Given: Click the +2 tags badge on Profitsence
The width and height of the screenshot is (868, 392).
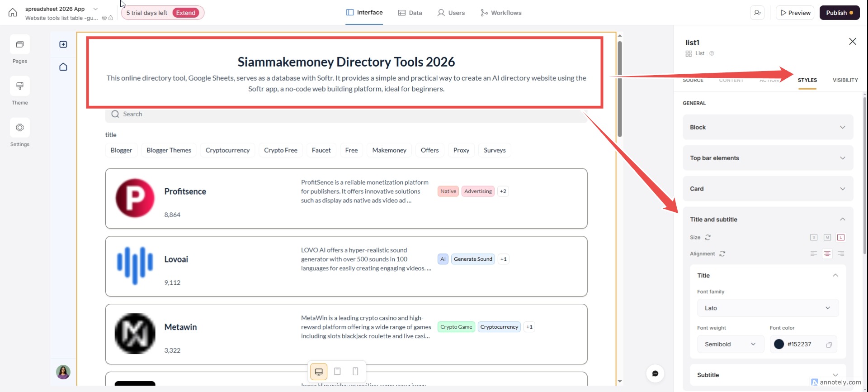Looking at the screenshot, I should [x=503, y=191].
